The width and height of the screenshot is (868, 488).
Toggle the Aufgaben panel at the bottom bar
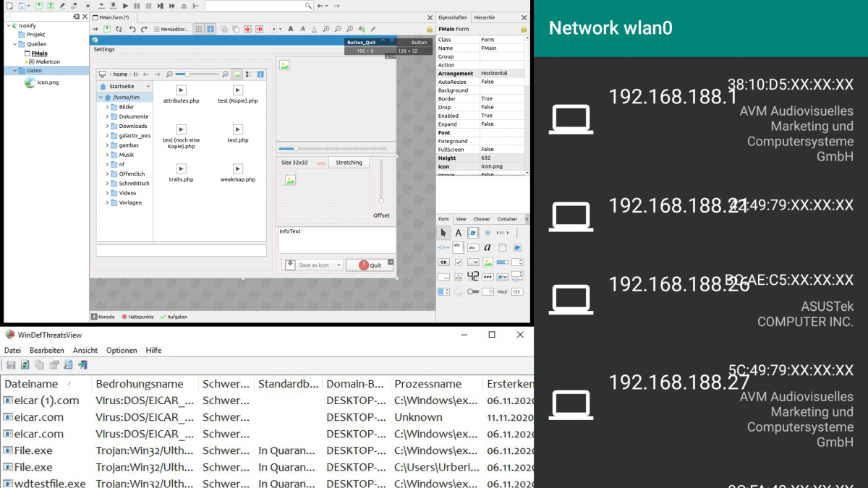click(x=177, y=318)
